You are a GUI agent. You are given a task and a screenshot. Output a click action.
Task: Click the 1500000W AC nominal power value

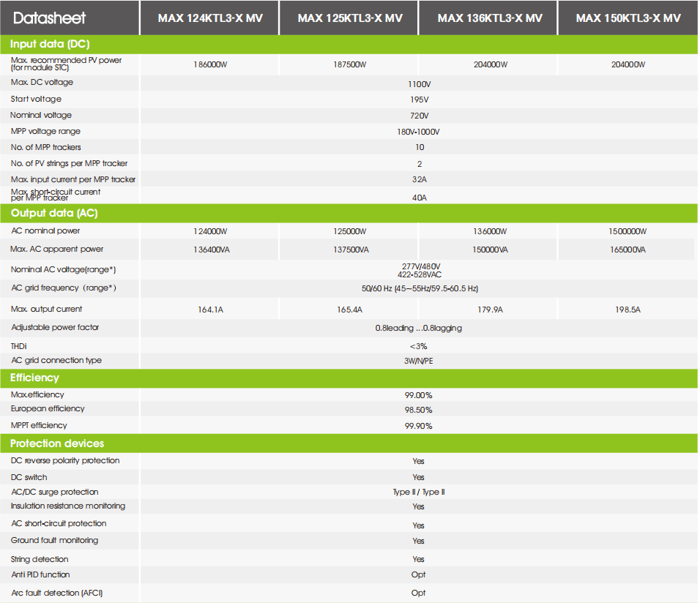click(x=628, y=232)
